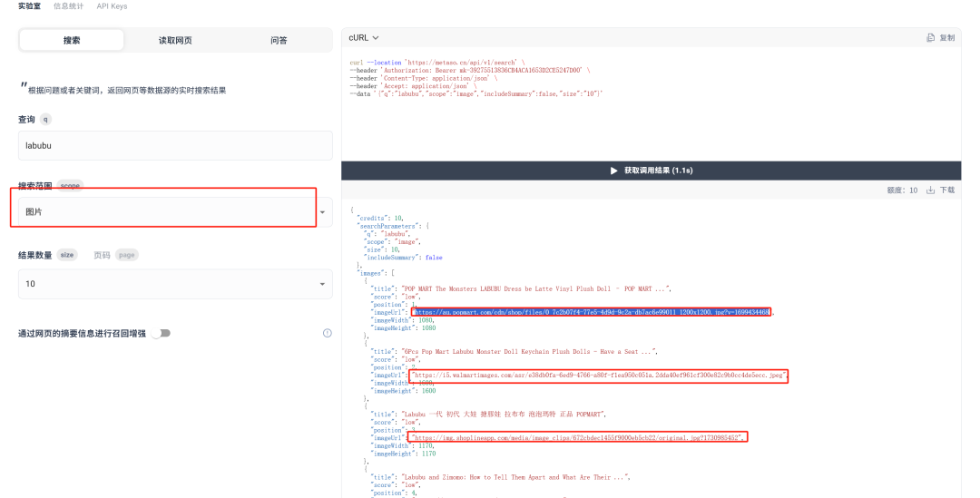This screenshot has height=498, width=980.
Task: Click the Authorization header line in cURL
Action: coord(469,71)
